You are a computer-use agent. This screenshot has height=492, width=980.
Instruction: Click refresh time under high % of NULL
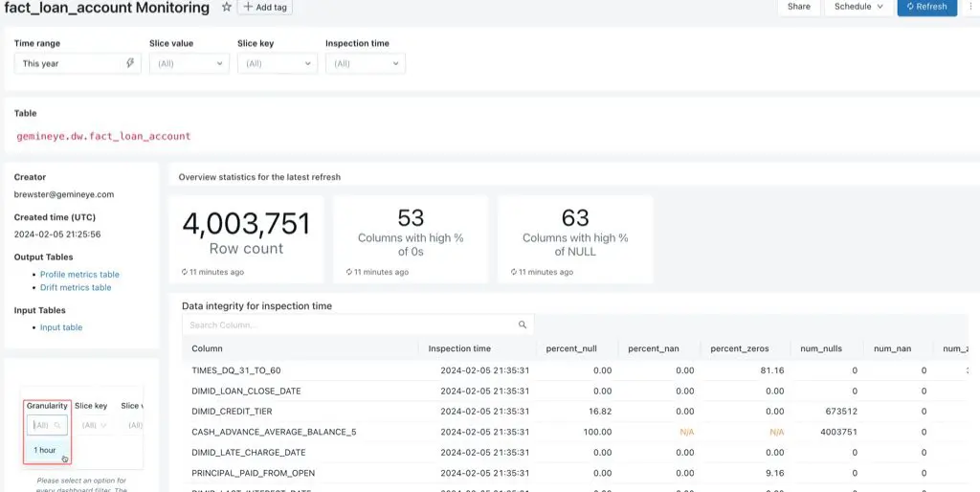pos(546,272)
